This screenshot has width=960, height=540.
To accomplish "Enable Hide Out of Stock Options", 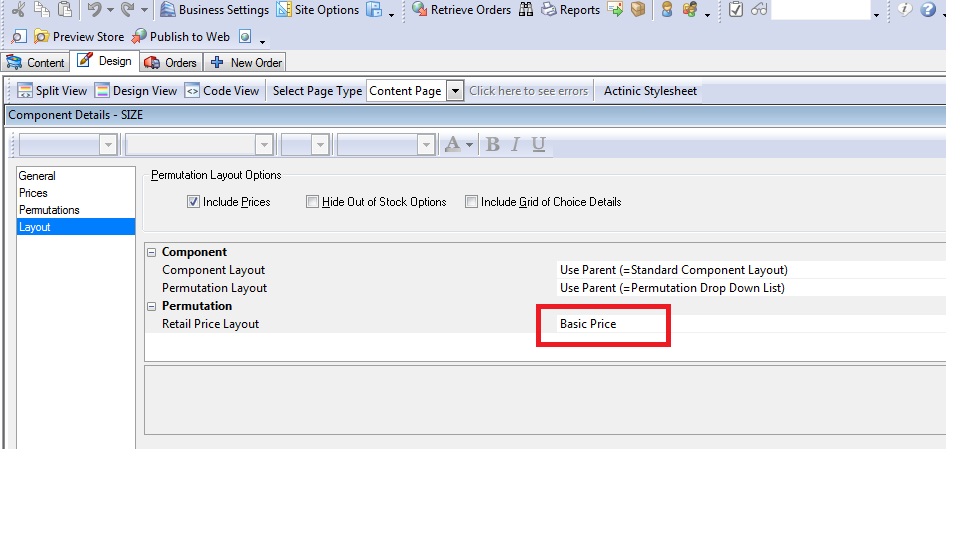I will click(313, 202).
